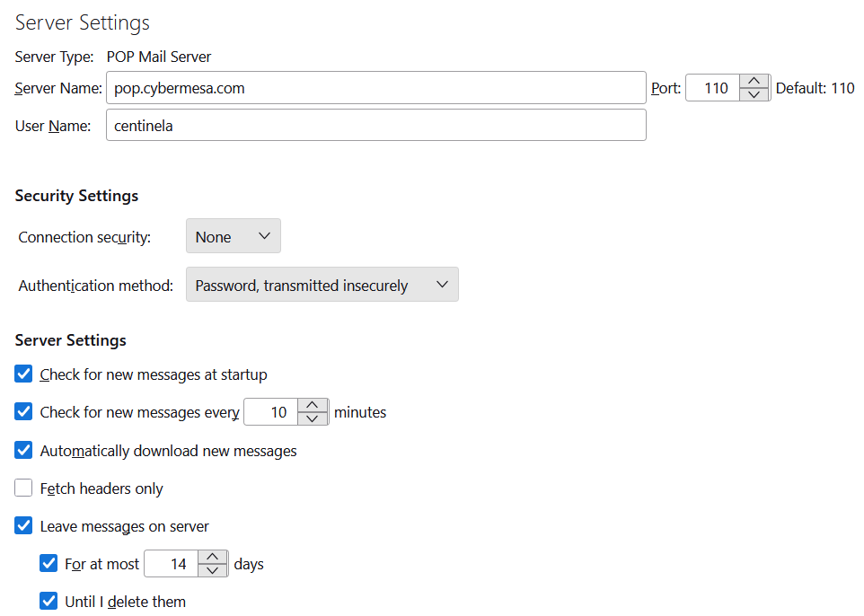Increase check interval minutes with up arrow
Image resolution: width=864 pixels, height=616 pixels.
click(x=312, y=405)
